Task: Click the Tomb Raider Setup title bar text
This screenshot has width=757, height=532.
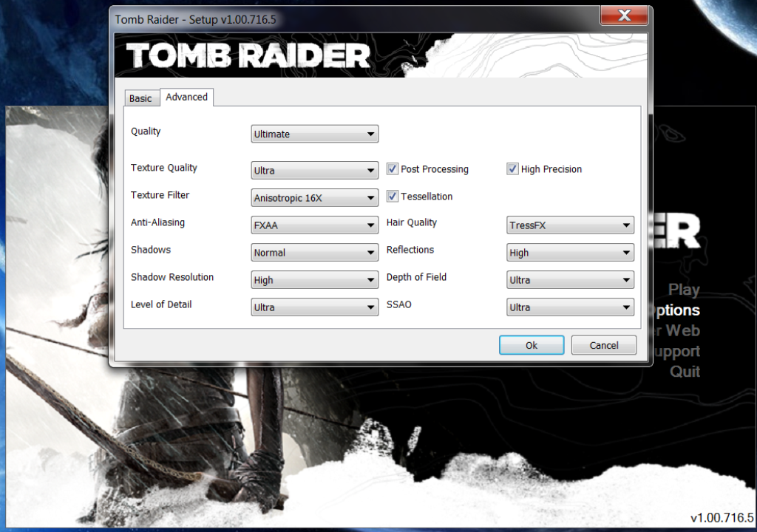Action: 195,20
